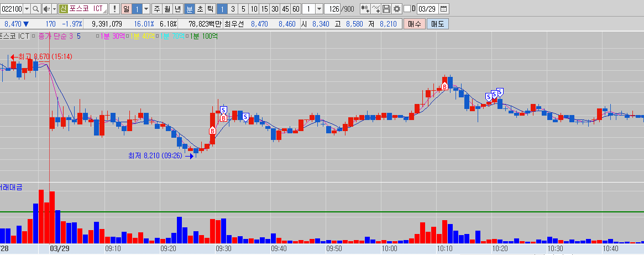Click the add line indicator icon
The height and width of the screenshot is (255, 644).
click(376, 9)
